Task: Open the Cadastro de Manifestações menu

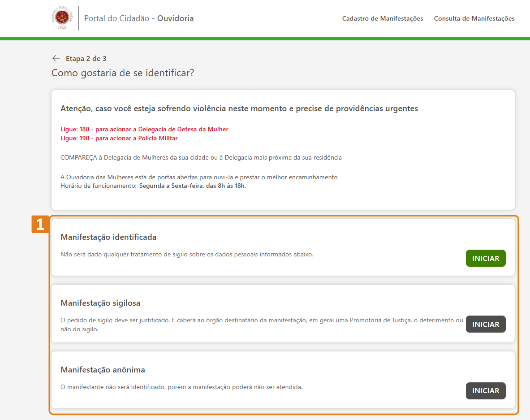Action: click(x=382, y=18)
